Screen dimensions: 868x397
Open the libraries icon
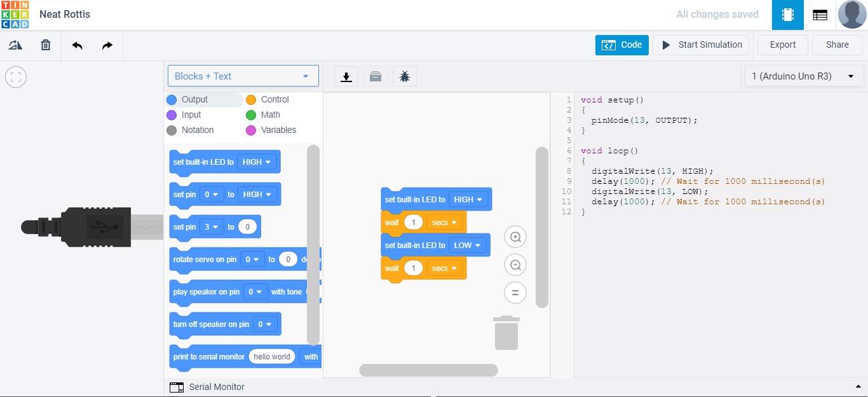tap(376, 76)
